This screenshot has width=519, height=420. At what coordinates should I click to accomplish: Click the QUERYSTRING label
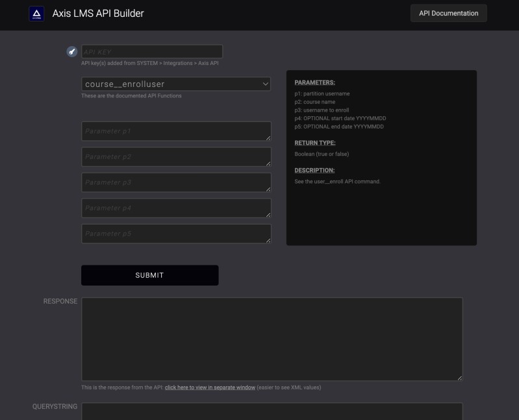[x=55, y=406]
